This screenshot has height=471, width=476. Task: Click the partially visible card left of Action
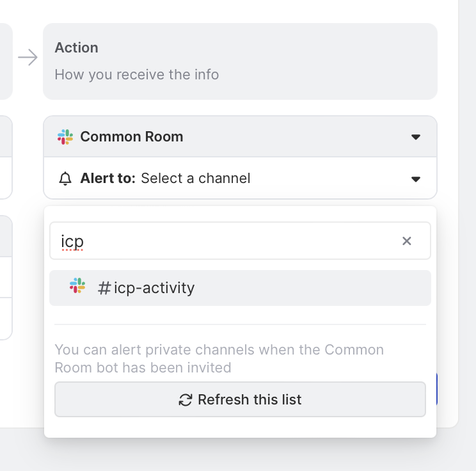click(5, 61)
